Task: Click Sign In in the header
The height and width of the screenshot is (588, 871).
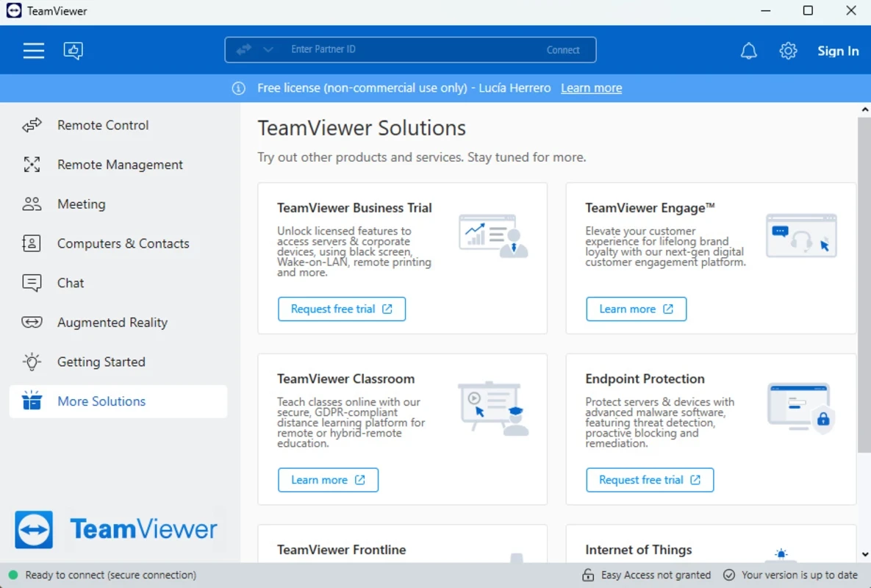Action: coord(838,51)
